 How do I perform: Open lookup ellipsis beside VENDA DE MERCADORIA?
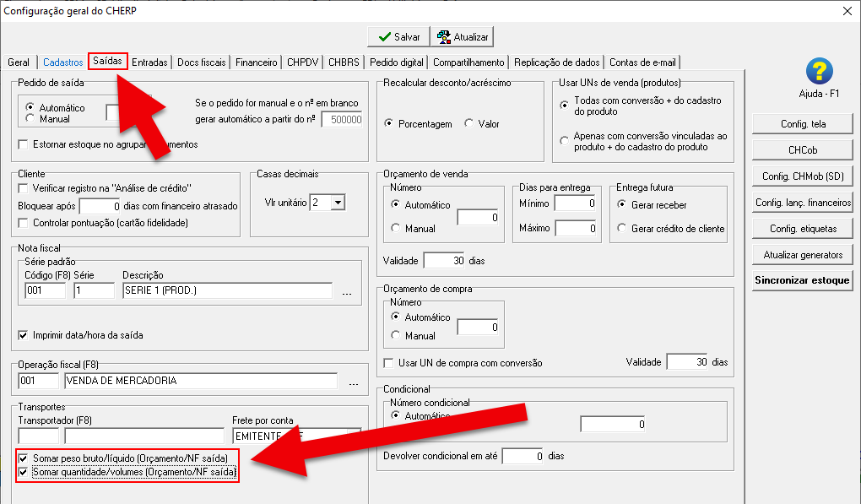pos(354,382)
